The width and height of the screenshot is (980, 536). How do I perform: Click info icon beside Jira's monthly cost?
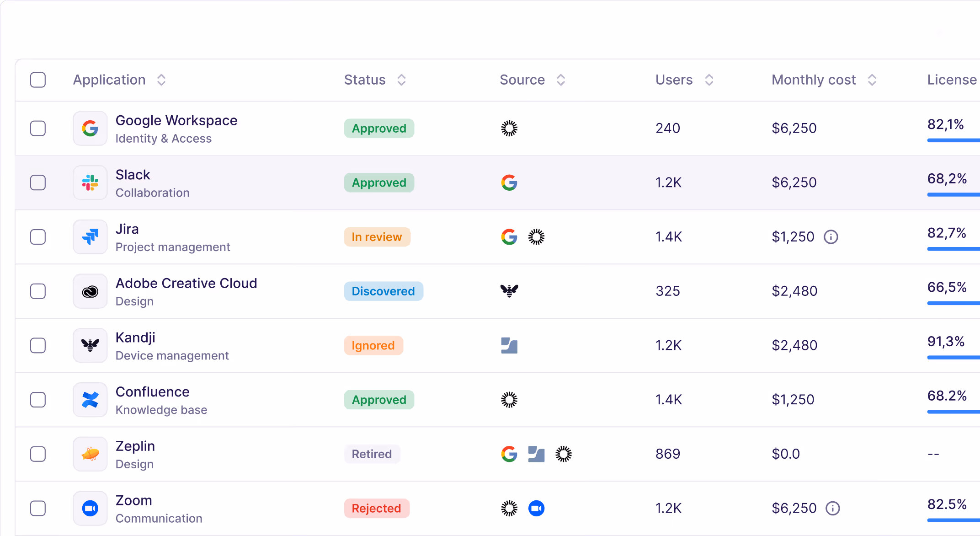831,237
